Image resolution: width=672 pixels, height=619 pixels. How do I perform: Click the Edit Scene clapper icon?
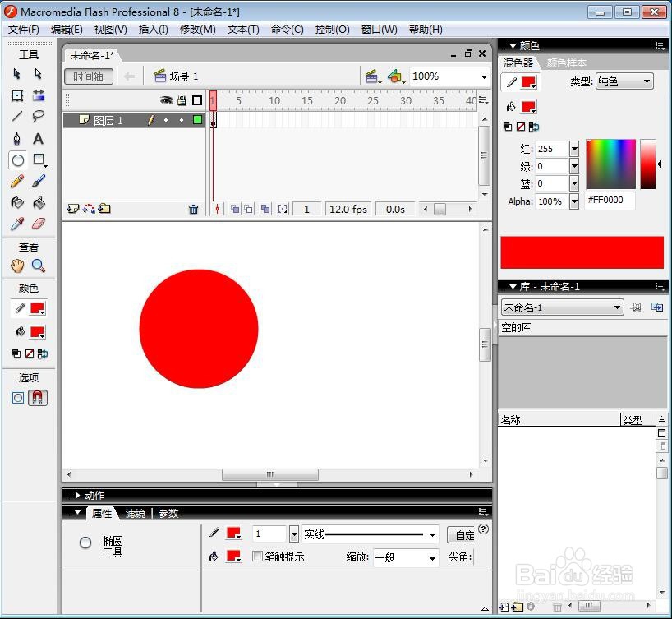373,76
